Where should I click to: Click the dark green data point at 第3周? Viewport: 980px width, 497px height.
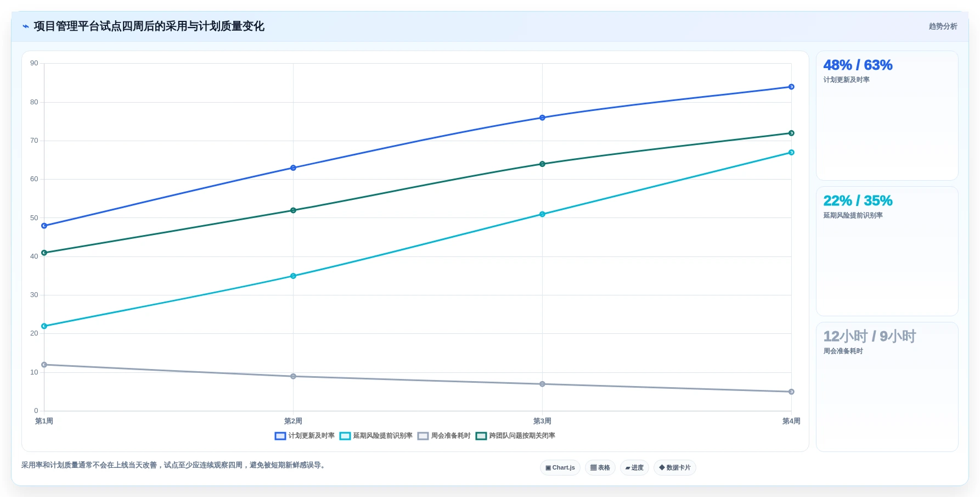click(x=542, y=164)
